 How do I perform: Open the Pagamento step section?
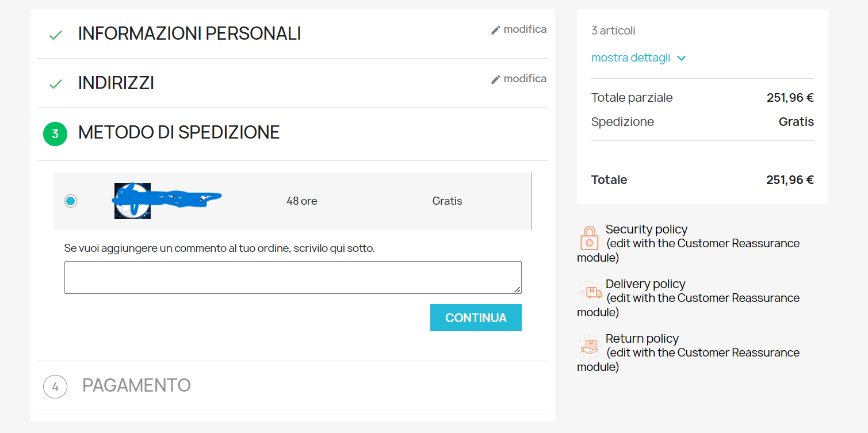click(x=136, y=385)
